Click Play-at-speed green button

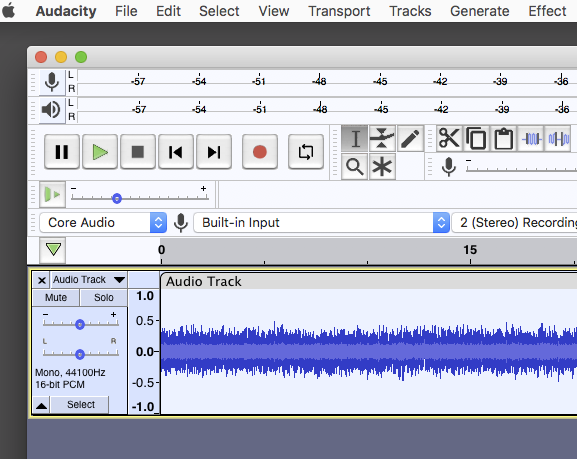point(52,194)
